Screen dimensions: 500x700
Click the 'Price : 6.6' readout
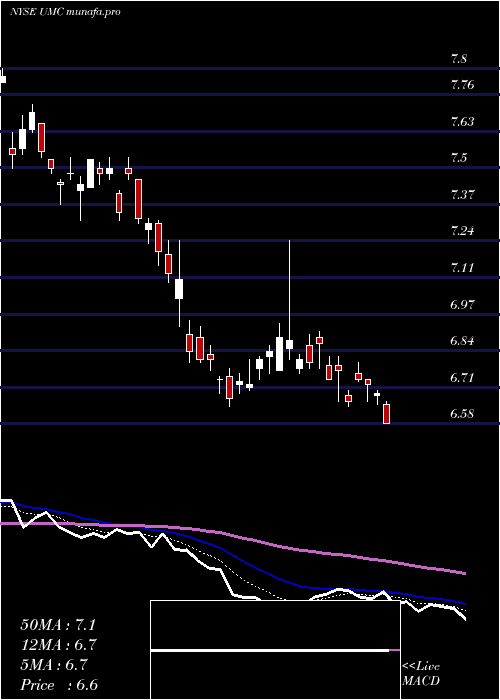(x=59, y=685)
